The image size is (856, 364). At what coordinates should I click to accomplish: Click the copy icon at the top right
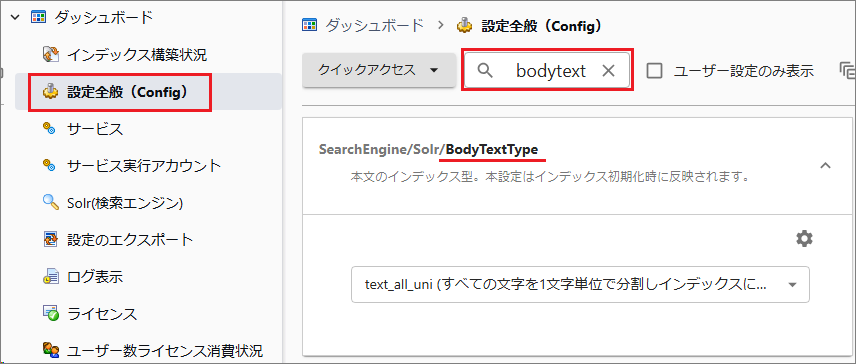click(847, 70)
